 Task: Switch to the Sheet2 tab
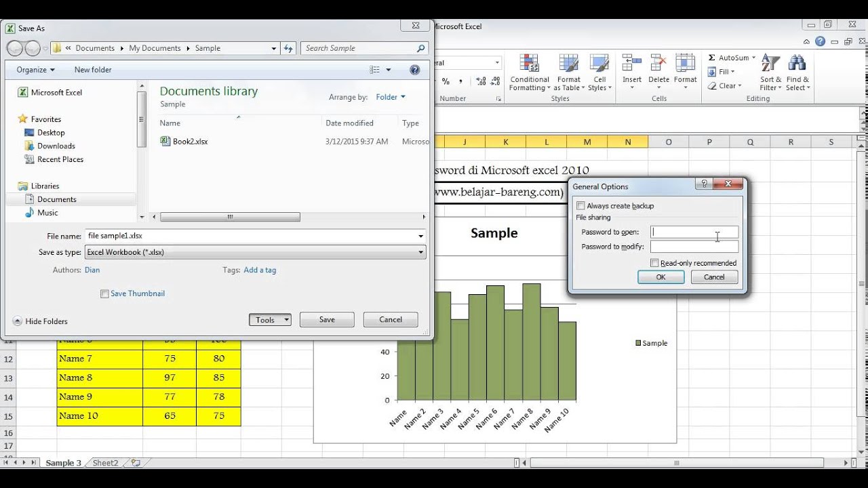[x=105, y=463]
